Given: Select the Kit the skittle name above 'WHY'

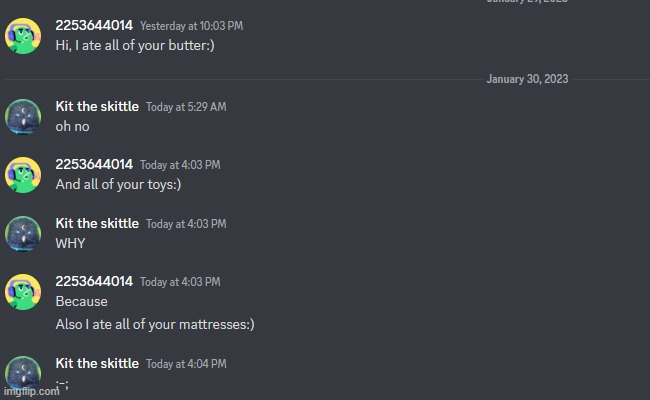Looking at the screenshot, I should tap(97, 223).
